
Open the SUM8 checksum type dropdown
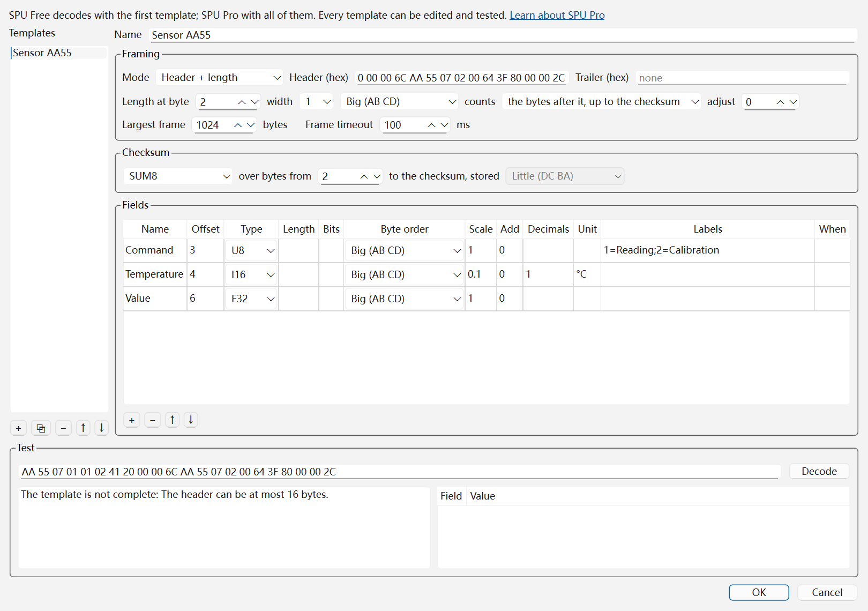(178, 176)
